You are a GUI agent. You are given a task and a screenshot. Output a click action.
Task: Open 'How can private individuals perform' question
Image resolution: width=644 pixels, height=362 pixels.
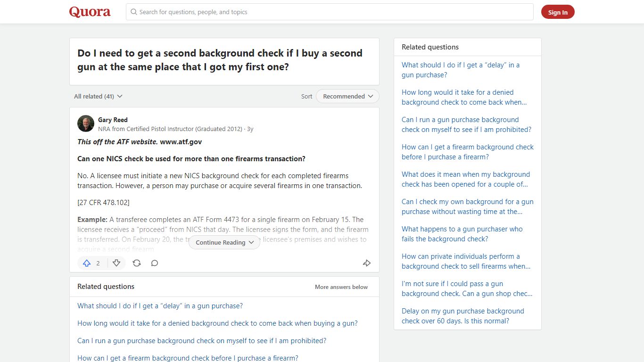tap(466, 261)
